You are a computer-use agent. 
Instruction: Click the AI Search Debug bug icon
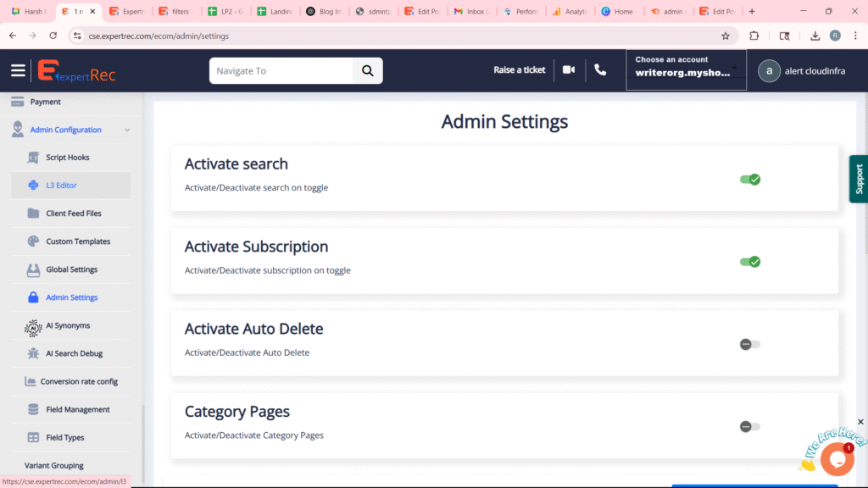coord(34,353)
